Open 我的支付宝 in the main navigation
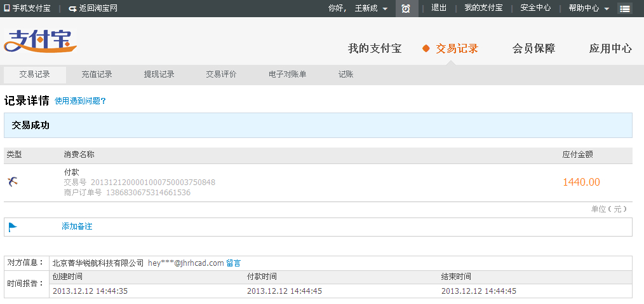 [x=375, y=48]
